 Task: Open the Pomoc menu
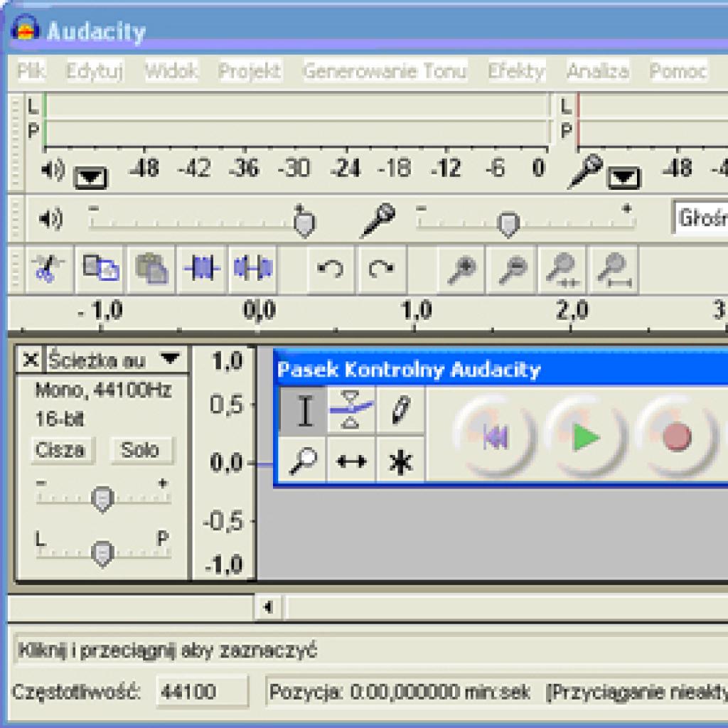(678, 71)
